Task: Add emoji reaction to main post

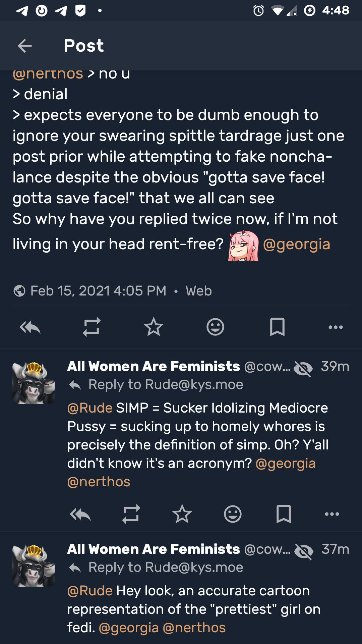Action: (x=215, y=327)
